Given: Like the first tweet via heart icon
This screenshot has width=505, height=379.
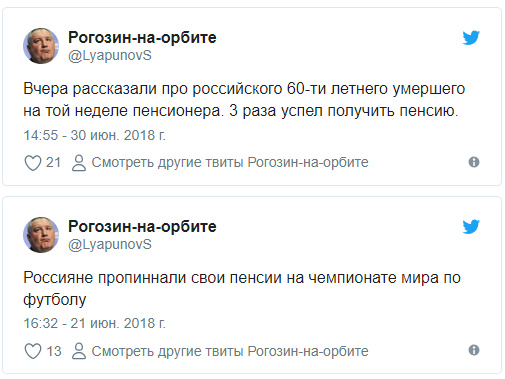Looking at the screenshot, I should click(x=33, y=163).
